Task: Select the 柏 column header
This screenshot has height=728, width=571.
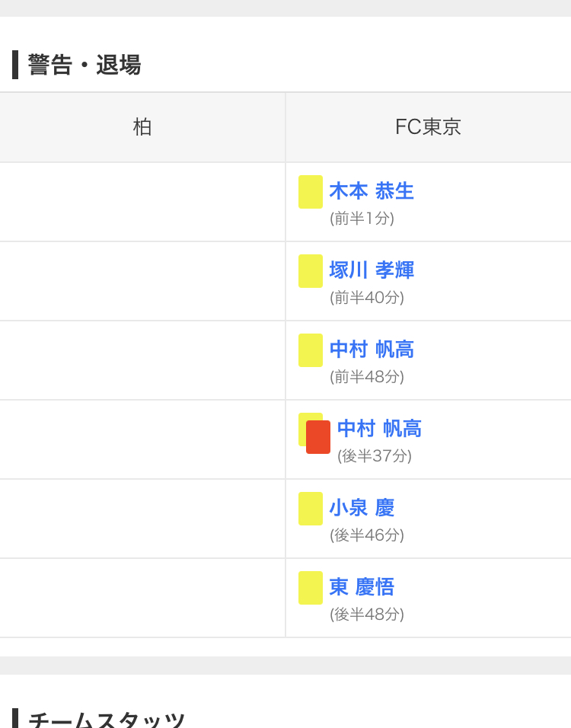Action: tap(142, 127)
